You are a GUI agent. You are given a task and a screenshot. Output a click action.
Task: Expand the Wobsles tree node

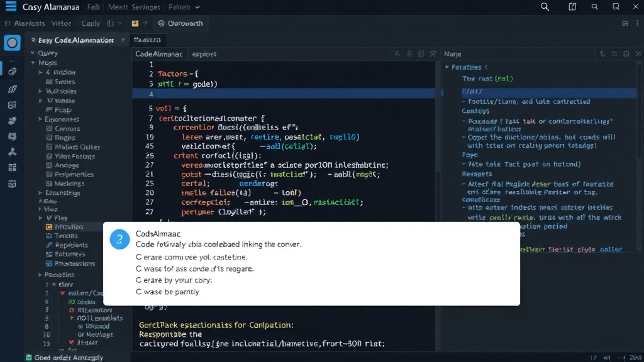[40, 91]
